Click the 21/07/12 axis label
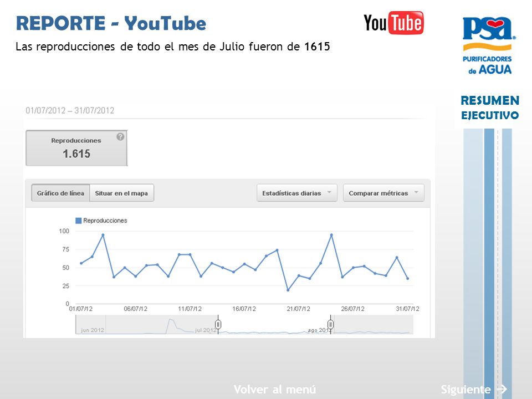Viewport: 532px width, 399px height. coord(298,309)
